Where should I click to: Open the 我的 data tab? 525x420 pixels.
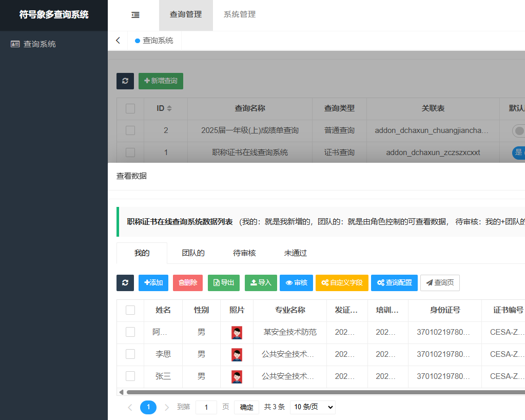point(142,253)
